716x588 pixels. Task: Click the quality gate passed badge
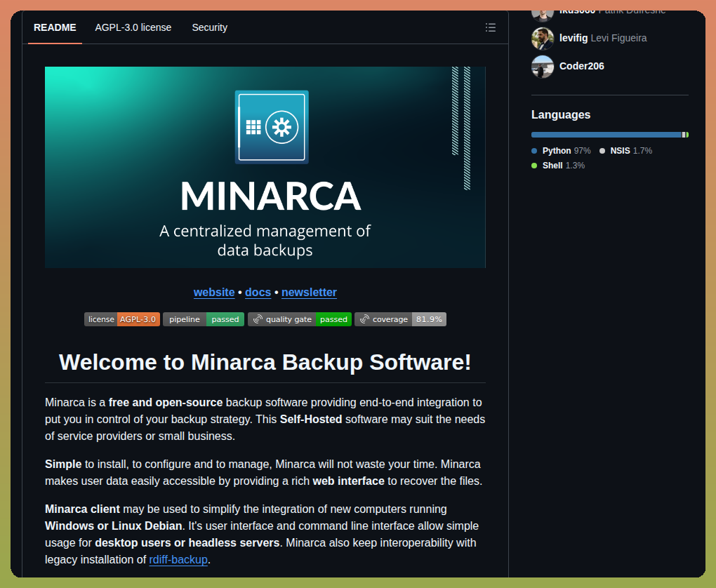[x=300, y=319]
